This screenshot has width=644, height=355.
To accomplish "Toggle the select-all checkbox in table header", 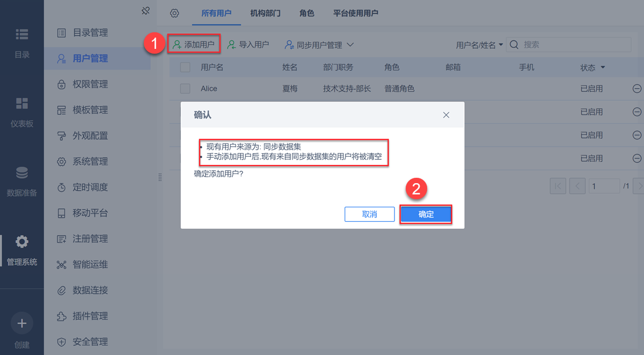I will click(185, 67).
